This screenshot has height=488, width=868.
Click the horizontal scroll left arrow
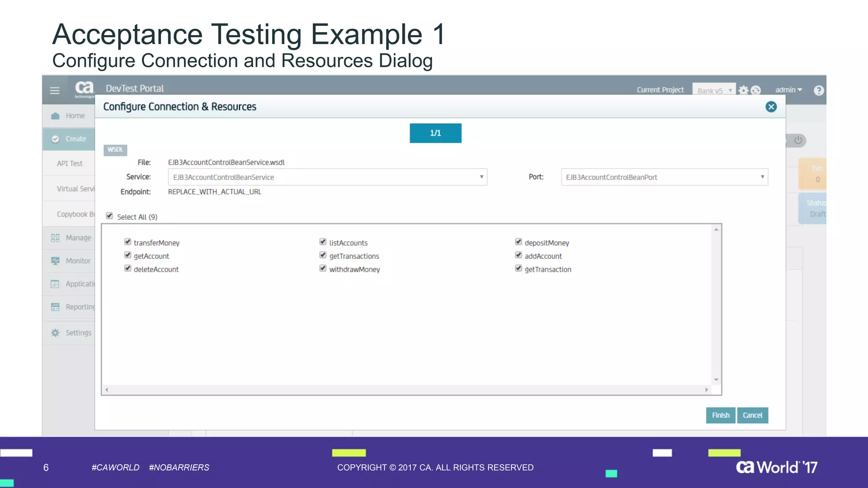click(107, 390)
